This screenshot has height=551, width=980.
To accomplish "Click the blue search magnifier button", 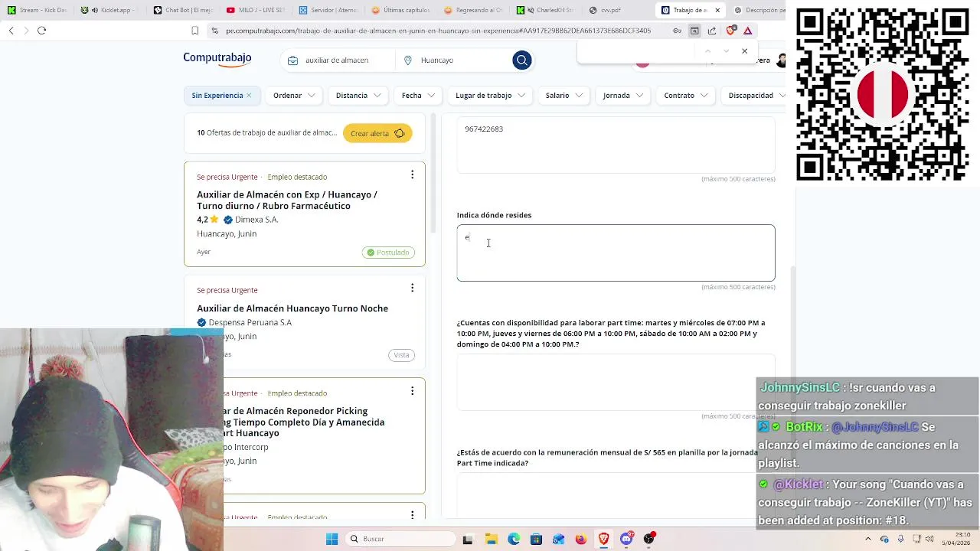I will [x=522, y=60].
